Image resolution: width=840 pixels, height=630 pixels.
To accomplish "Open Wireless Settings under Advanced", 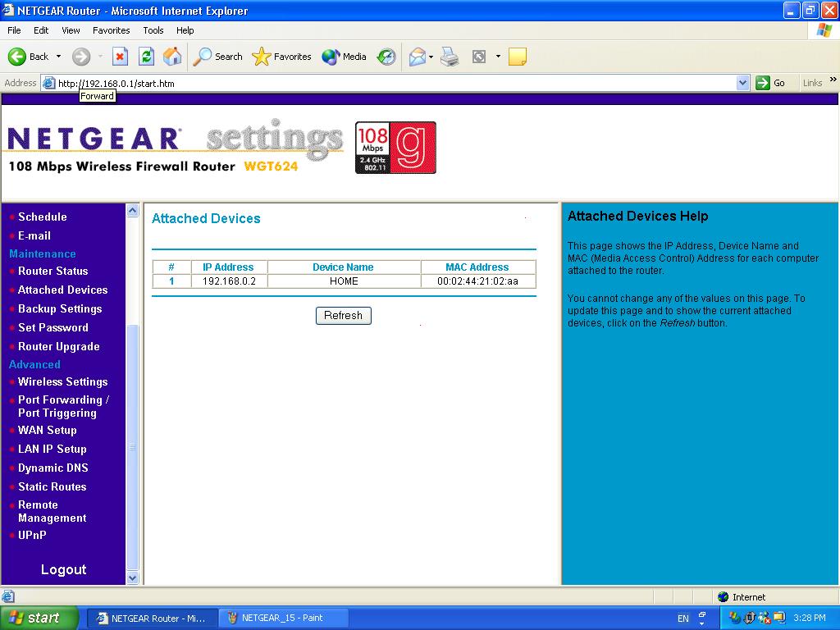I will (62, 382).
